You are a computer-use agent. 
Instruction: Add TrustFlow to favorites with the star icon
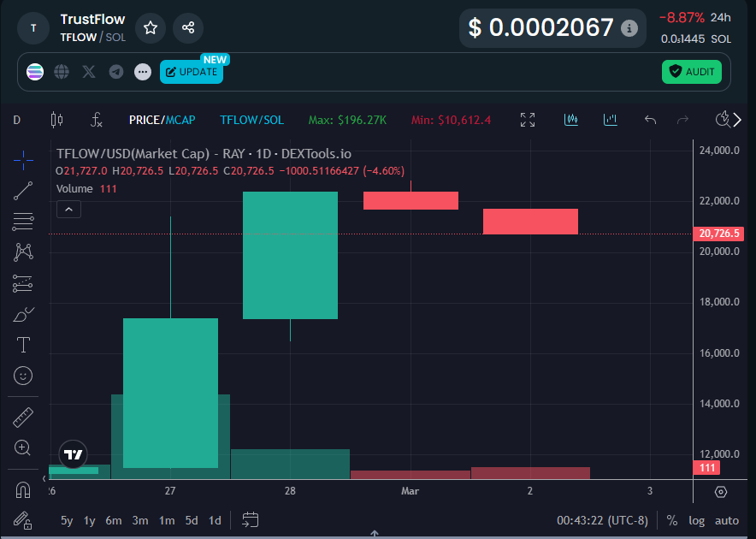click(x=151, y=28)
